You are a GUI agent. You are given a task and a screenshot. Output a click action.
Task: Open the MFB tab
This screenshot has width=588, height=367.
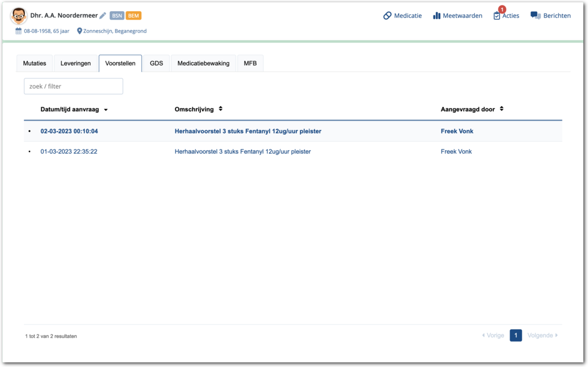[x=250, y=63]
